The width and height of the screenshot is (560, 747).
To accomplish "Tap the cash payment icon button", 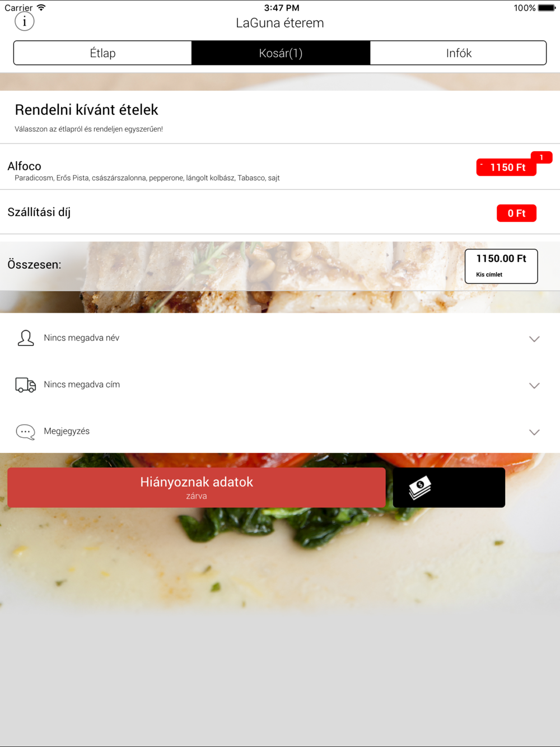I will coord(449,488).
